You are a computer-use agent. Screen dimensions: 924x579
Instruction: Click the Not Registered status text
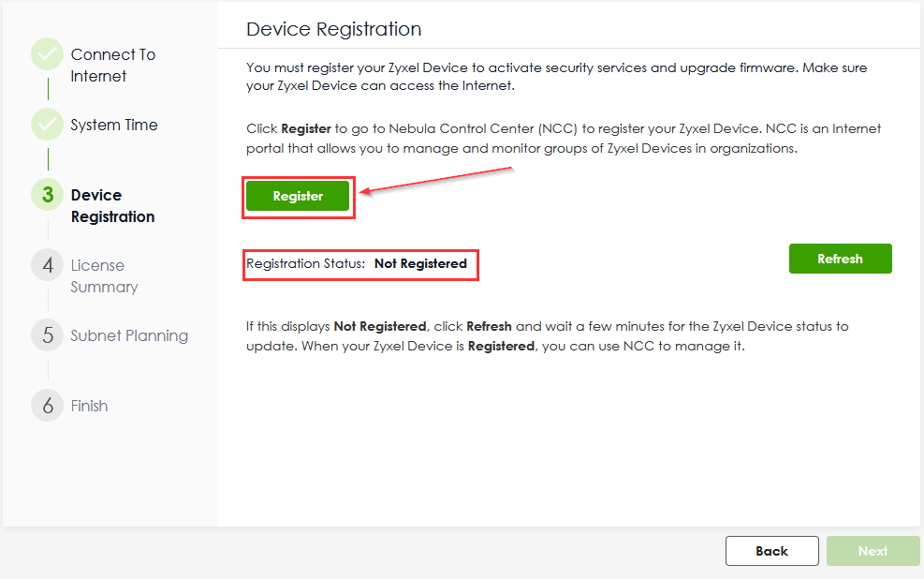tap(420, 264)
